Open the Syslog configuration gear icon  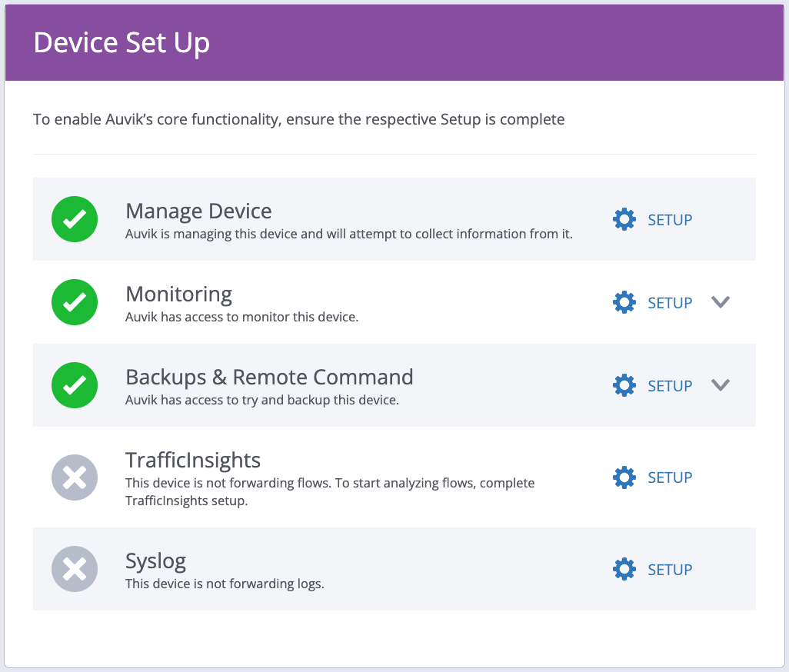(624, 569)
